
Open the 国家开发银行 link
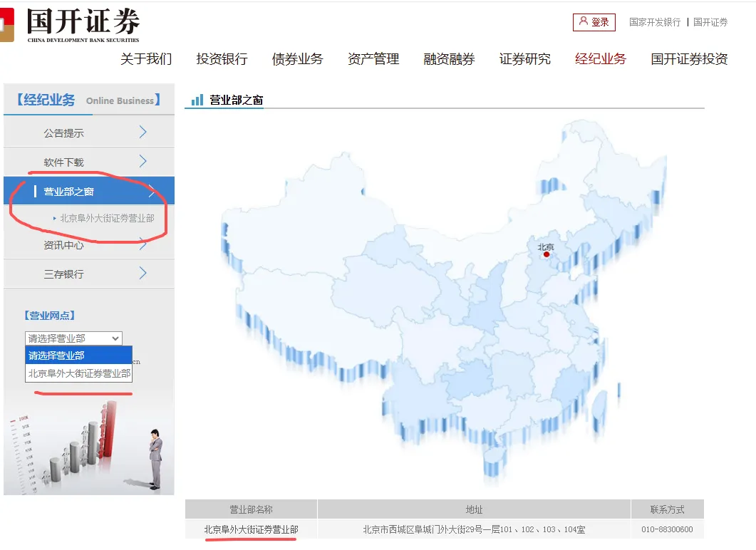tap(655, 22)
